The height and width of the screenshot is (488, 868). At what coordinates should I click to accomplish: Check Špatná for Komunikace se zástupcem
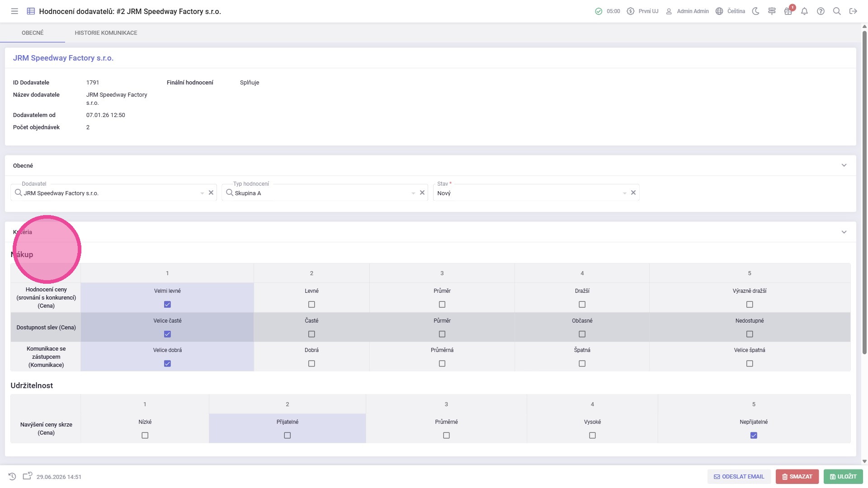tap(582, 364)
